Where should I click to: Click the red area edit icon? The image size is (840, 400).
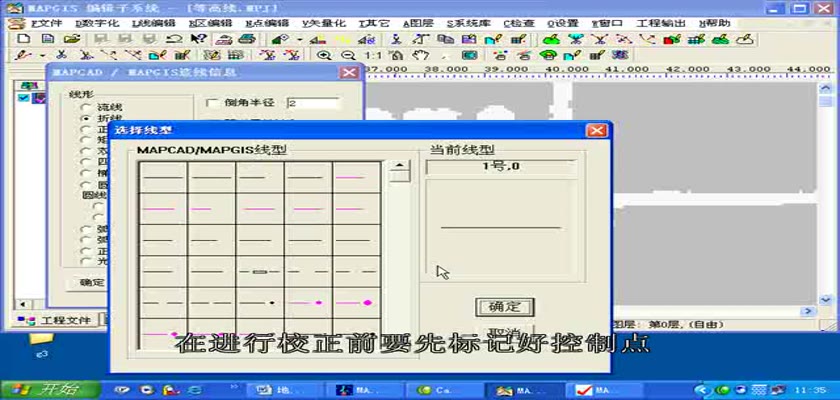pyautogui.click(x=672, y=39)
